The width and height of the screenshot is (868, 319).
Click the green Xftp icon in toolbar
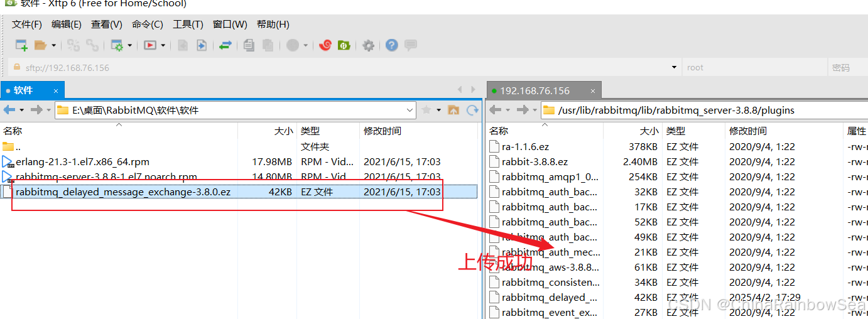click(x=344, y=45)
